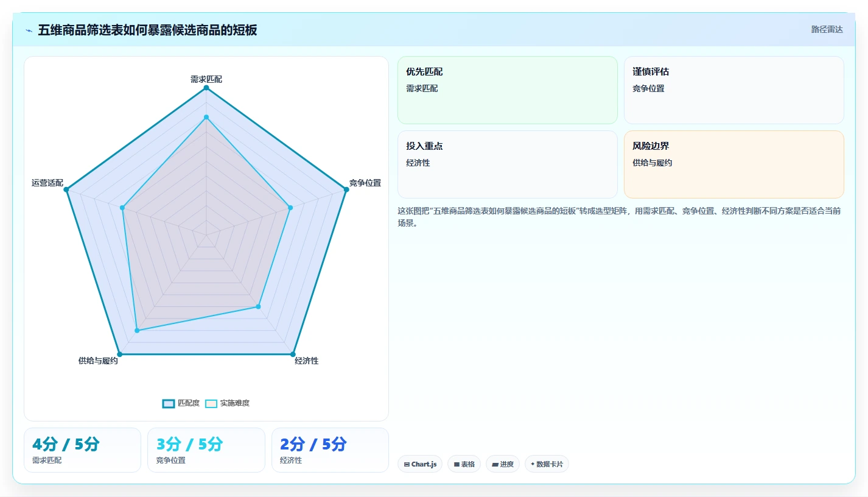Open the 谨慎评估 card
Image resolution: width=868 pixels, height=497 pixels.
(734, 90)
